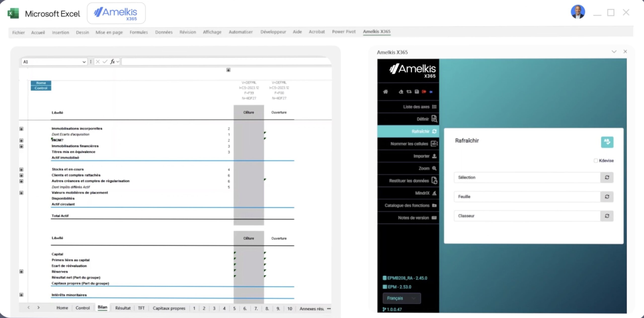Expand the Immobilisations incorporelles row group

pyautogui.click(x=21, y=129)
